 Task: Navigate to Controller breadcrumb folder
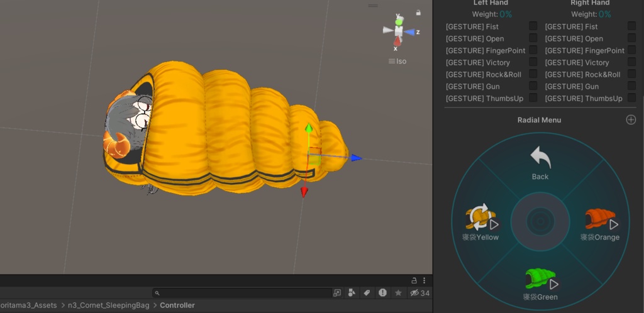[177, 305]
